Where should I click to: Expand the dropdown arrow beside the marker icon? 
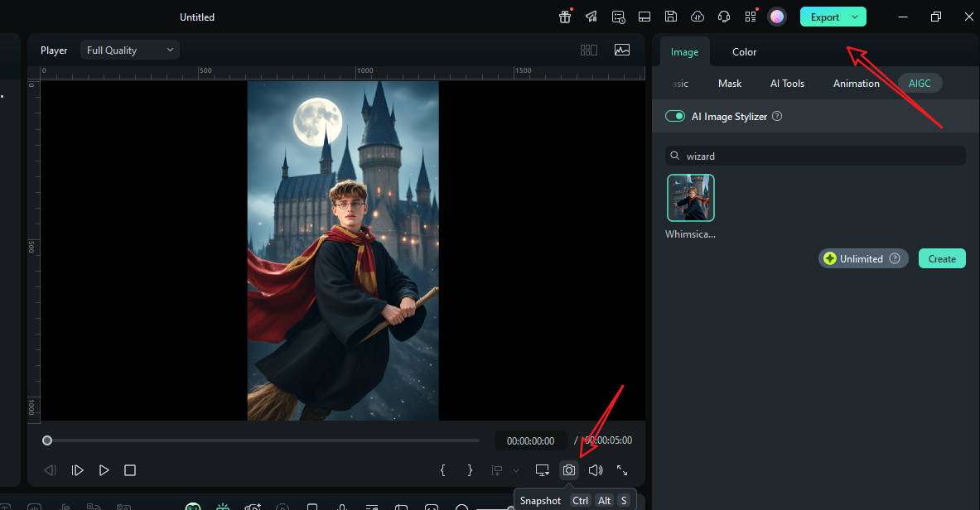(515, 470)
